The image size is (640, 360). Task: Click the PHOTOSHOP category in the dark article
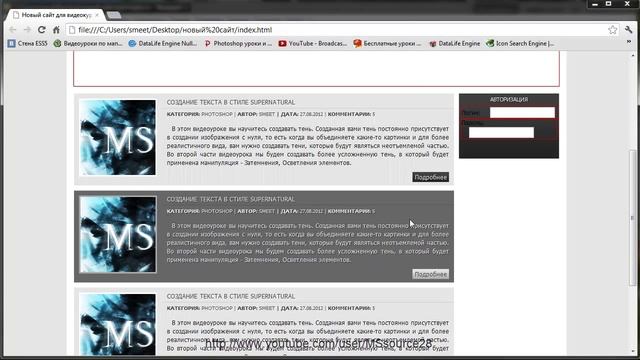coord(217,211)
